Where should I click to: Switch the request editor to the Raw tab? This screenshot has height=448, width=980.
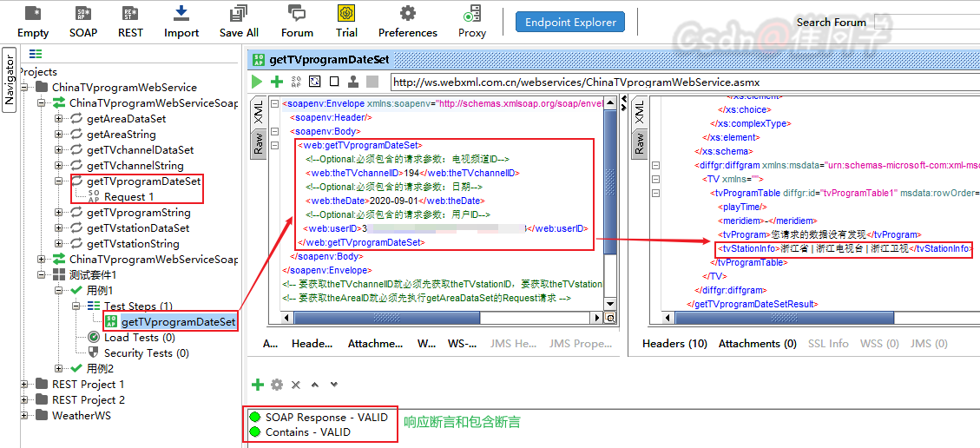coord(257,144)
